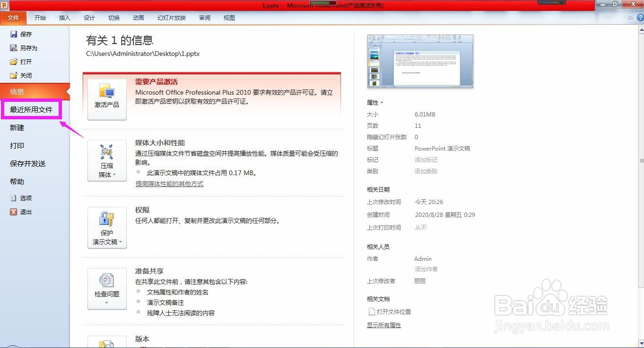Click the last modified value 今天 20:26
The width and height of the screenshot is (644, 348).
pyautogui.click(x=429, y=202)
